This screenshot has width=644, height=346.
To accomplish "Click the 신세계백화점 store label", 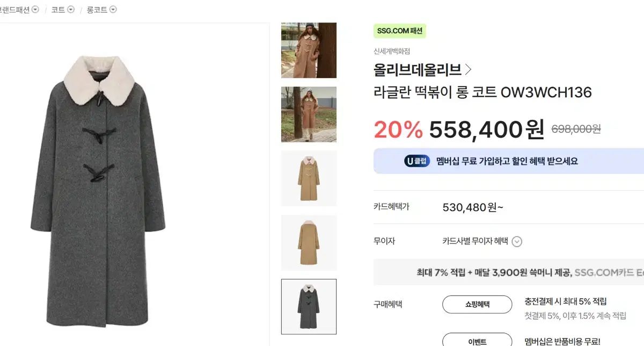I will pyautogui.click(x=392, y=52).
